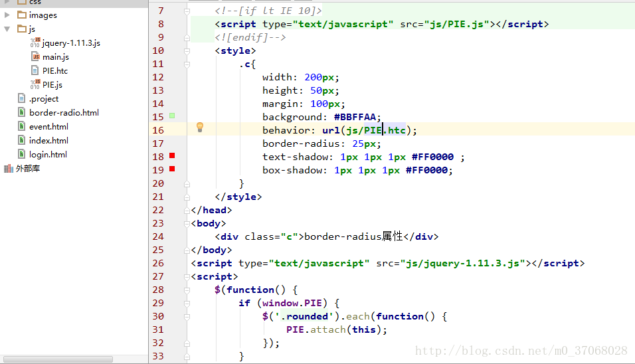
Task: Open PIE.js in project tree
Action: pyautogui.click(x=52, y=84)
